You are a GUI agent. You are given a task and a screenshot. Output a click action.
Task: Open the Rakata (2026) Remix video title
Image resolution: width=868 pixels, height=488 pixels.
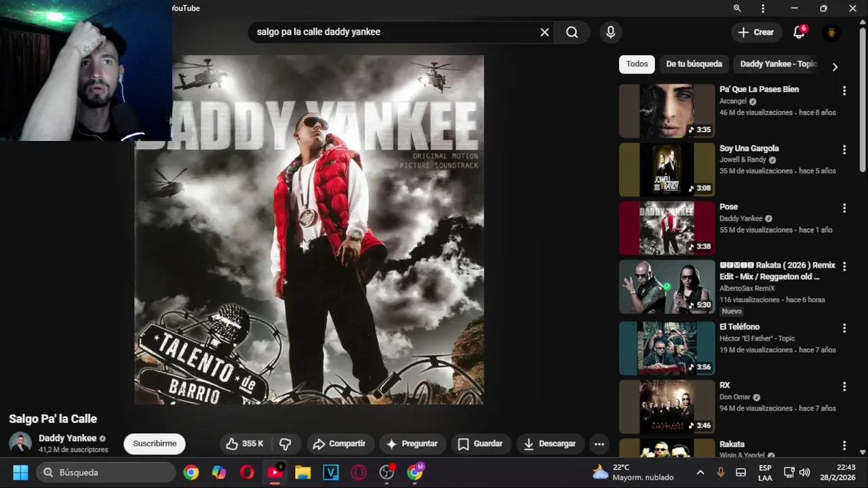777,271
